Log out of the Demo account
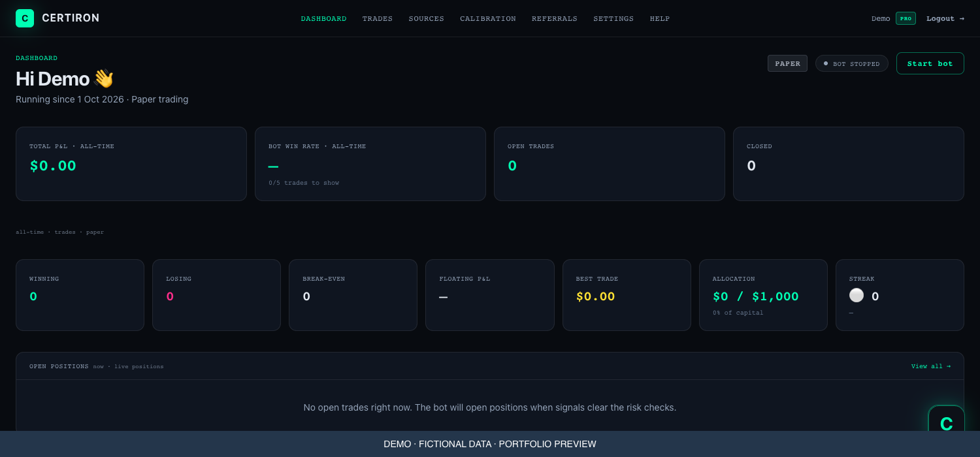Viewport: 980px width, 457px height. tap(945, 18)
